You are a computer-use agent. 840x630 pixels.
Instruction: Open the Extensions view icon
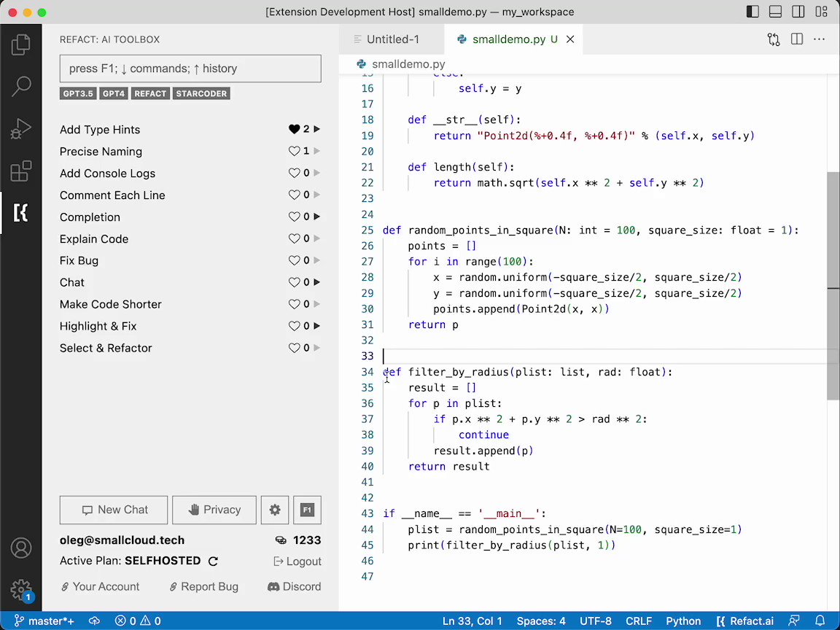[x=20, y=170]
